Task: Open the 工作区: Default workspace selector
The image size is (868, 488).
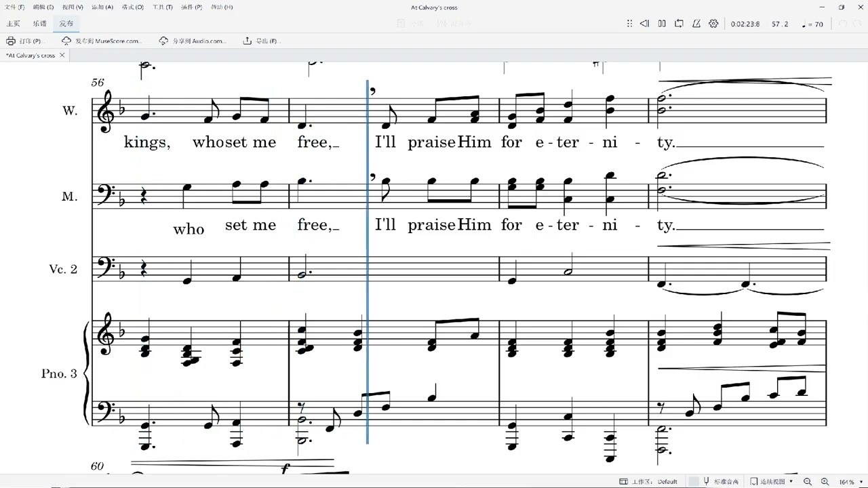Action: click(x=648, y=481)
